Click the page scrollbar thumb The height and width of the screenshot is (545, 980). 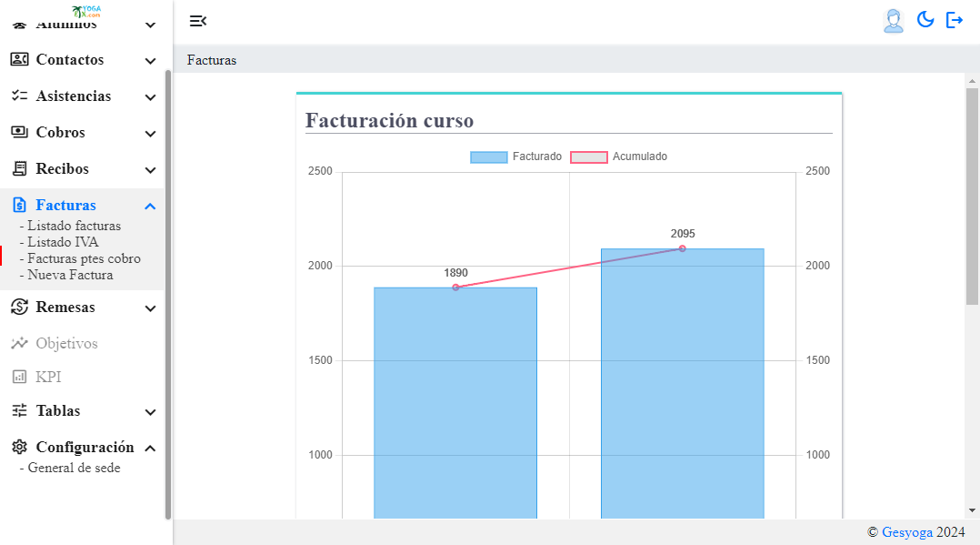(972, 197)
